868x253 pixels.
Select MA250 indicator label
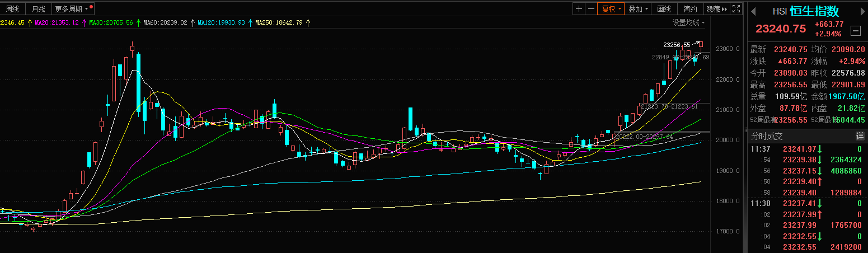tap(279, 22)
